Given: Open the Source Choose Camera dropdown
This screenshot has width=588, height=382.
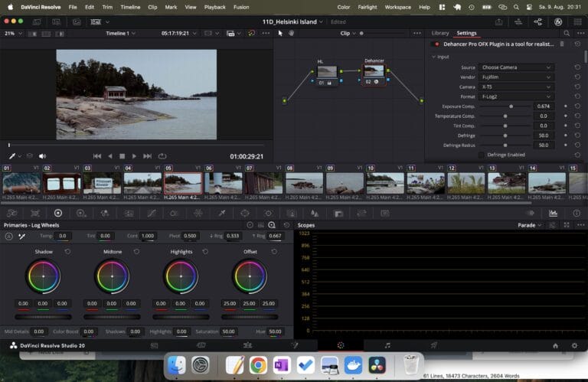Looking at the screenshot, I should (x=516, y=67).
